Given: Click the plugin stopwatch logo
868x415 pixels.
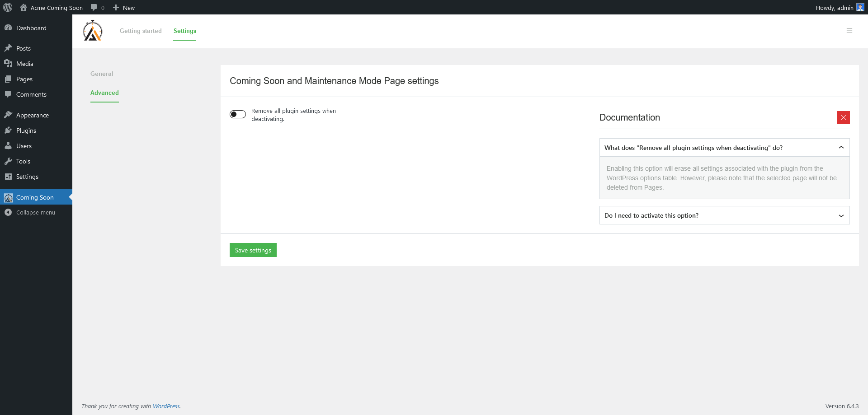Looking at the screenshot, I should click(93, 31).
